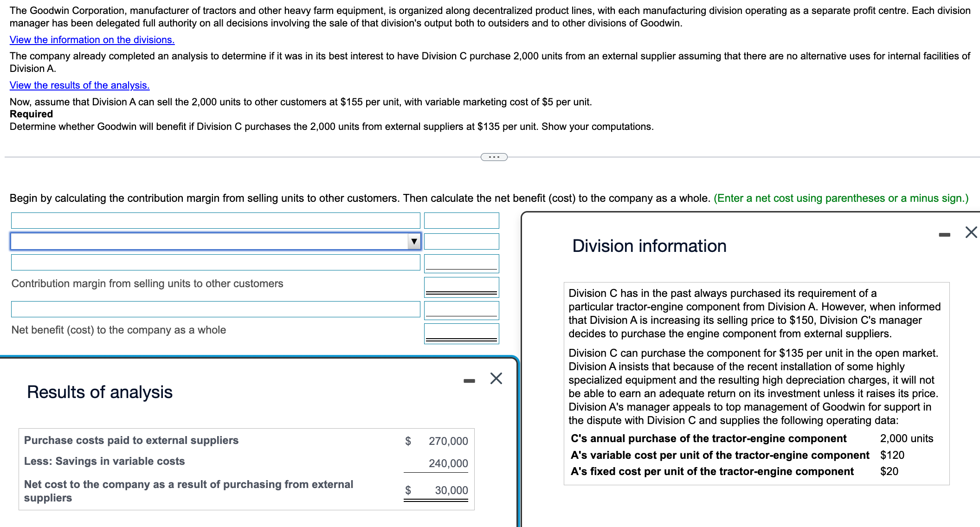Click the third row label input field
Image resolution: width=980 pixels, height=527 pixels.
(x=215, y=262)
